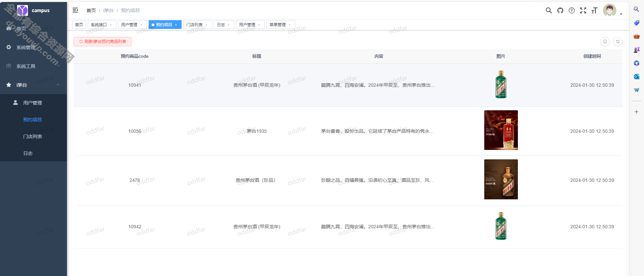Click 首页 in the breadcrumb

click(91, 10)
